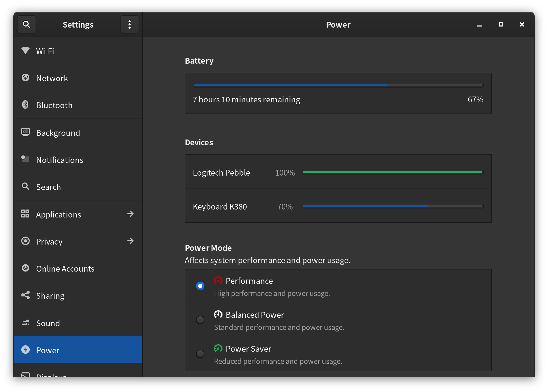The width and height of the screenshot is (548, 392).
Task: Click the battery charge progress bar
Action: [x=338, y=85]
